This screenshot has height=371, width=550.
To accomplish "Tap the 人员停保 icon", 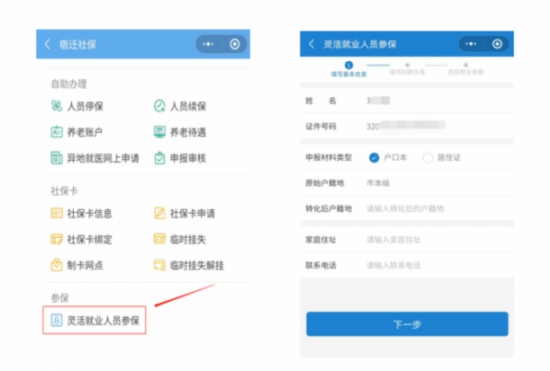I will click(56, 106).
